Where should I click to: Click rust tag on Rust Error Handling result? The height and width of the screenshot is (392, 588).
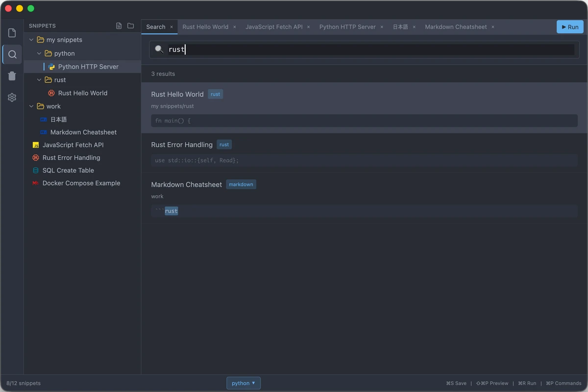pos(224,145)
